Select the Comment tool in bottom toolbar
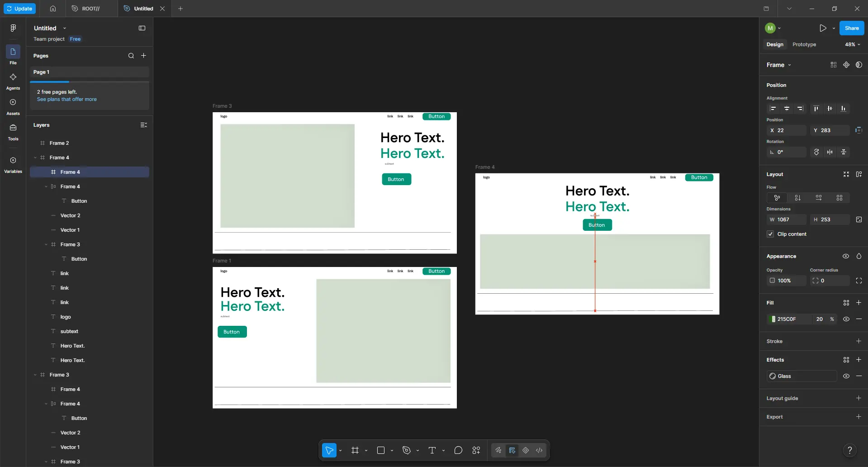 (x=458, y=450)
